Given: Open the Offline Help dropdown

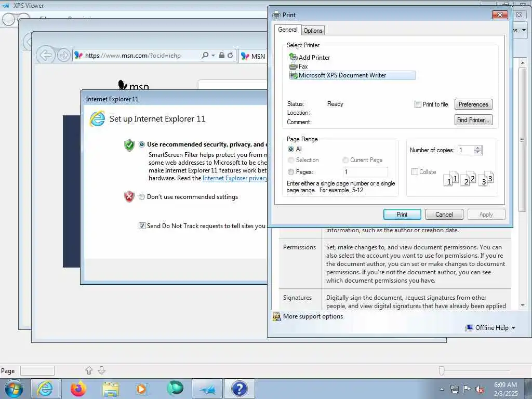Looking at the screenshot, I should pyautogui.click(x=491, y=328).
